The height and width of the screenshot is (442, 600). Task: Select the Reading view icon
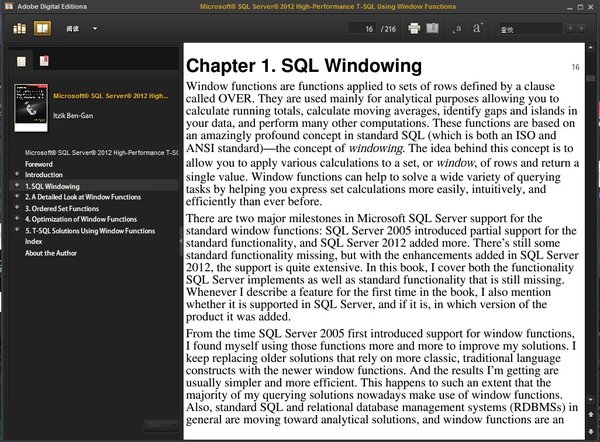pyautogui.click(x=42, y=28)
